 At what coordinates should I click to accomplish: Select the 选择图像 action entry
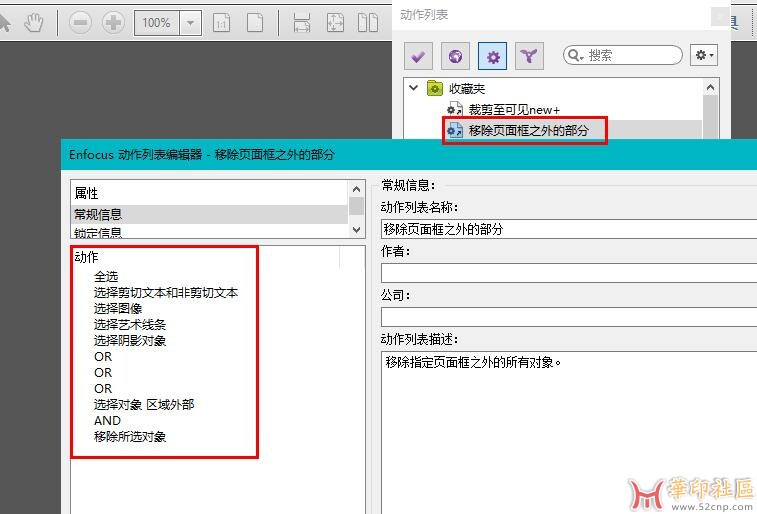pyautogui.click(x=118, y=308)
